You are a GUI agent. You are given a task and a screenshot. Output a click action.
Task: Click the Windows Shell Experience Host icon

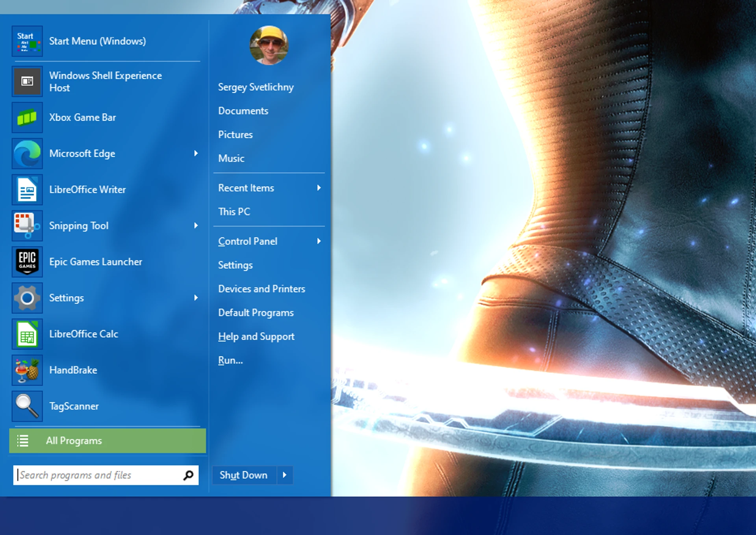[x=27, y=82]
